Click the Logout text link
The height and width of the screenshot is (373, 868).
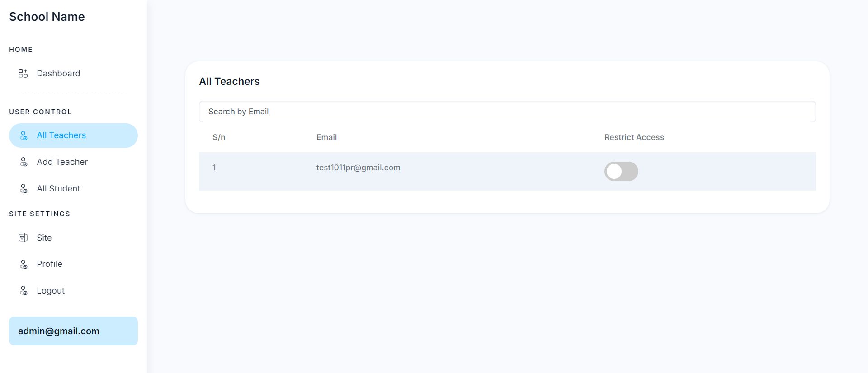[x=51, y=291]
